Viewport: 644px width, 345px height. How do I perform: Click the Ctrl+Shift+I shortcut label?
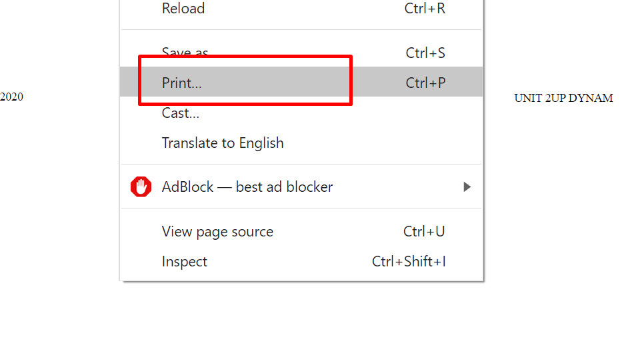point(409,262)
